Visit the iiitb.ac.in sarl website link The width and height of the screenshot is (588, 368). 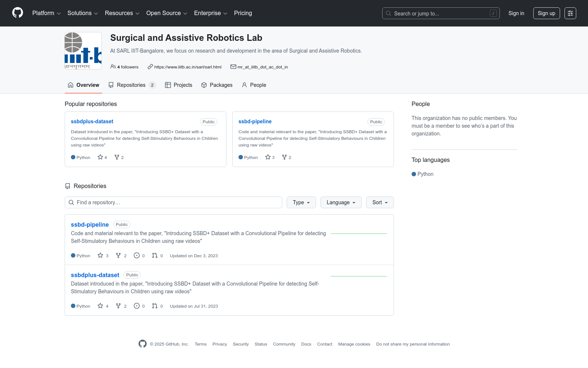(188, 67)
